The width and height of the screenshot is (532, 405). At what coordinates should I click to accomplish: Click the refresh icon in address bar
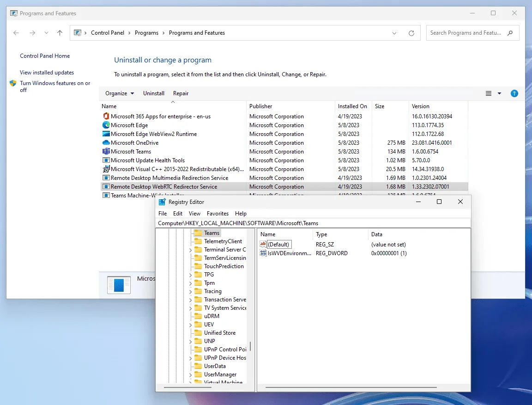411,33
